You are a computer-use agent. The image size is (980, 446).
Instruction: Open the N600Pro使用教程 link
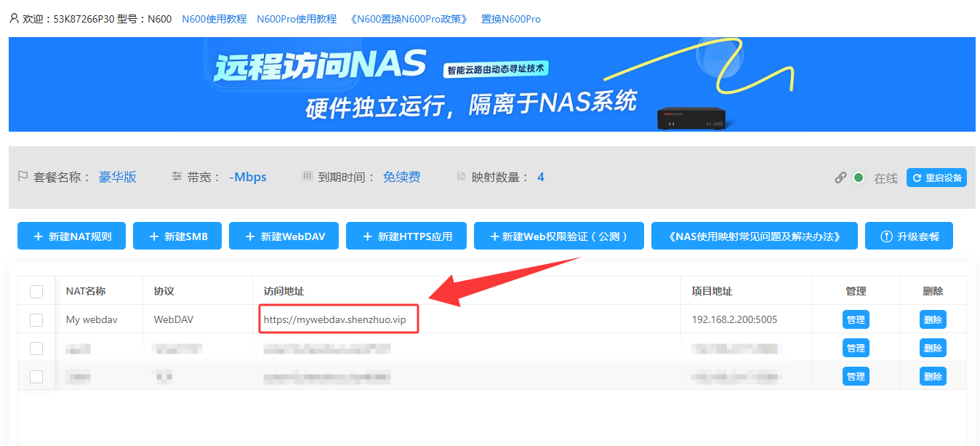[297, 19]
